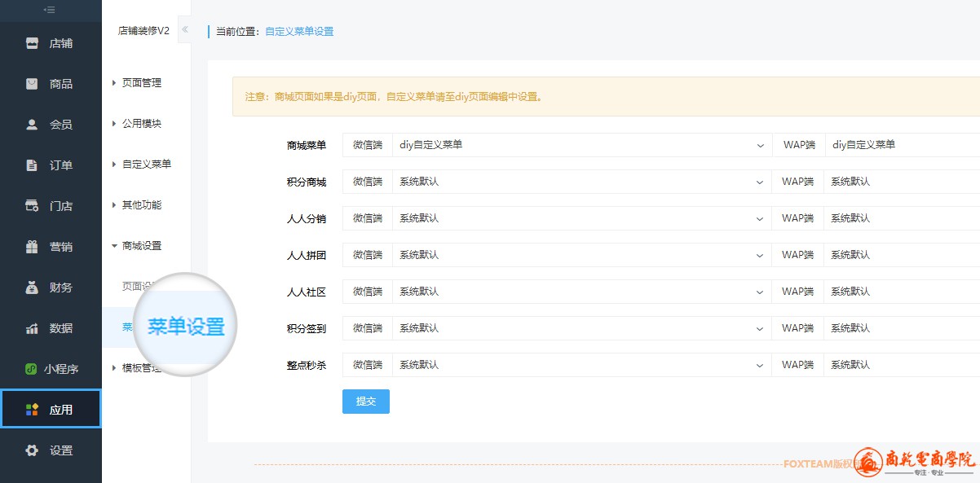Open 数据 statistics chart icon
Image resolution: width=980 pixels, height=483 pixels.
(x=32, y=328)
